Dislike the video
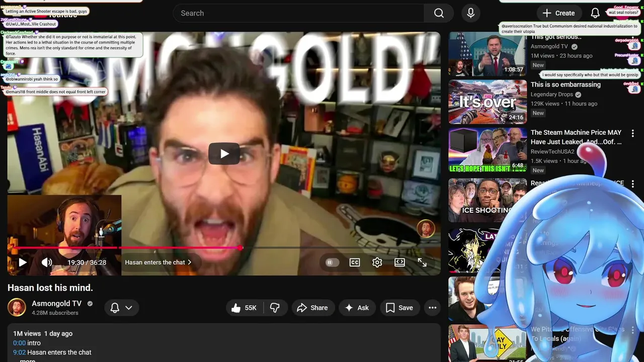 point(275,308)
